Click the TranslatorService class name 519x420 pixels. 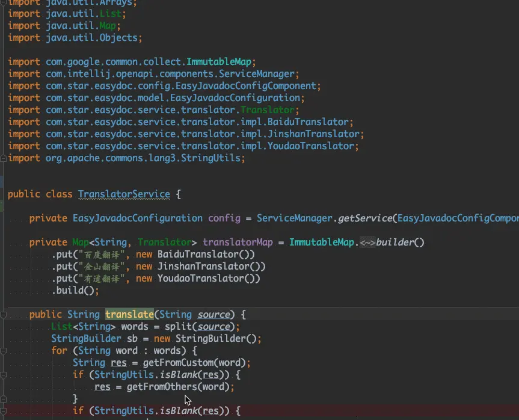click(x=124, y=194)
